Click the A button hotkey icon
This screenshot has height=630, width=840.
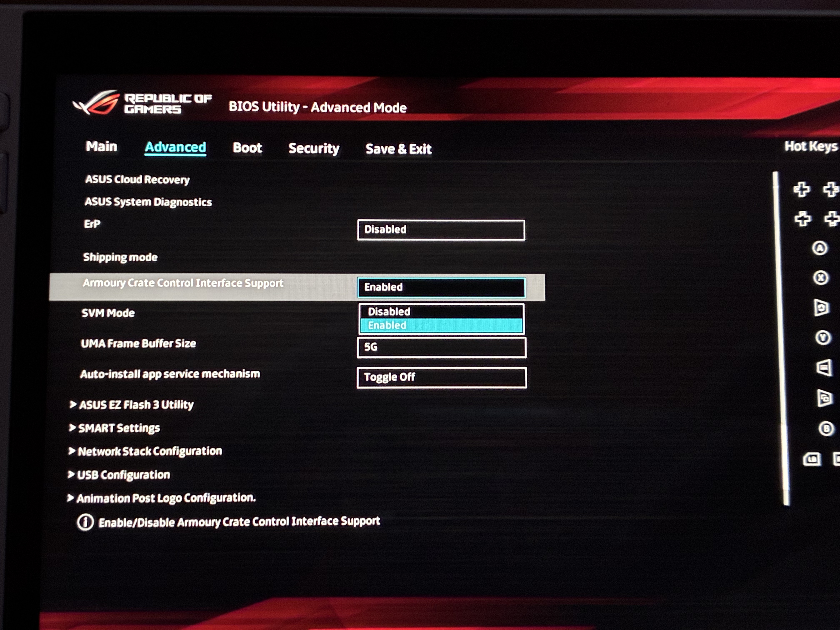[820, 248]
